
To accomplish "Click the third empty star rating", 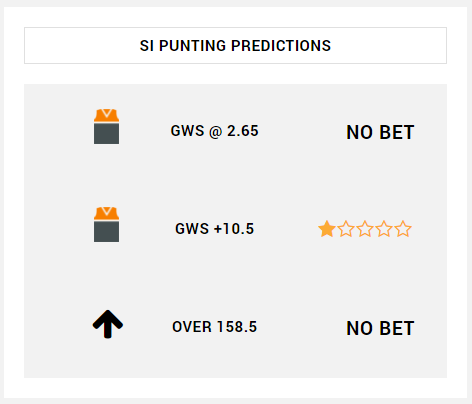I will pos(365,229).
